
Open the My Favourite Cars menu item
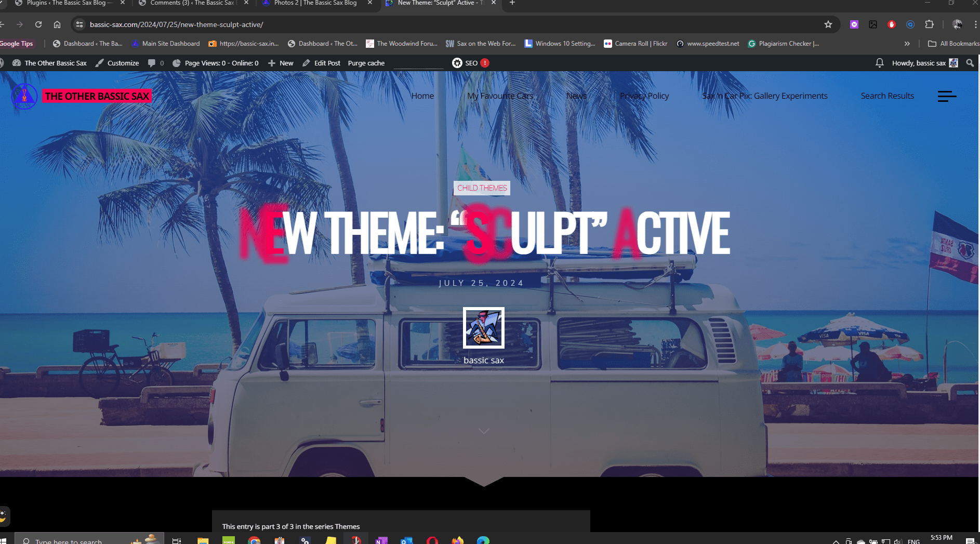click(500, 96)
